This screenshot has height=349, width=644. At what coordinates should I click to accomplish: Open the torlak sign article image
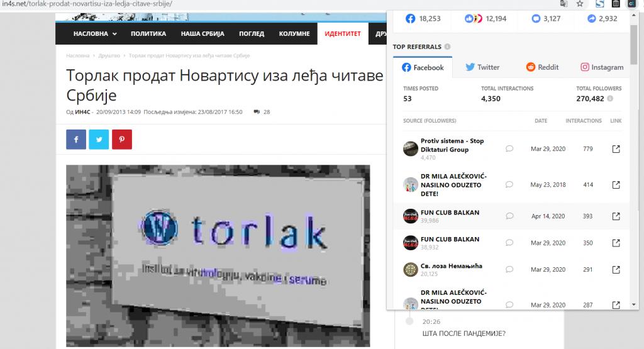tap(218, 256)
